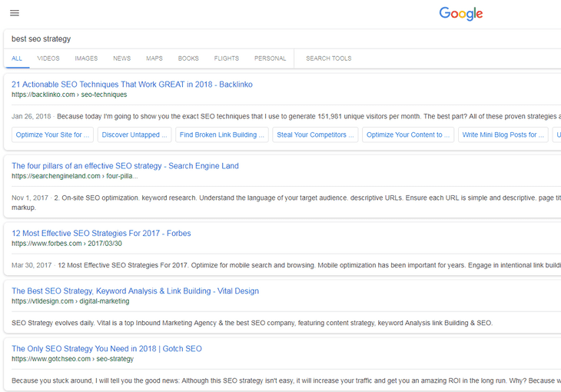The width and height of the screenshot is (561, 392).
Task: Click the Jan 26, 2018 Backlinko snippet text
Action: 286,116
